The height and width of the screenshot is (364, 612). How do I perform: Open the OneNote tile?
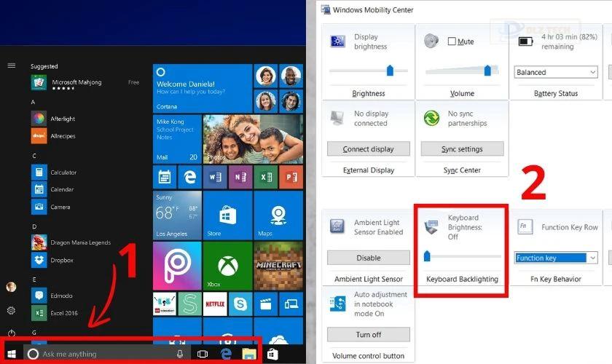[x=240, y=177]
